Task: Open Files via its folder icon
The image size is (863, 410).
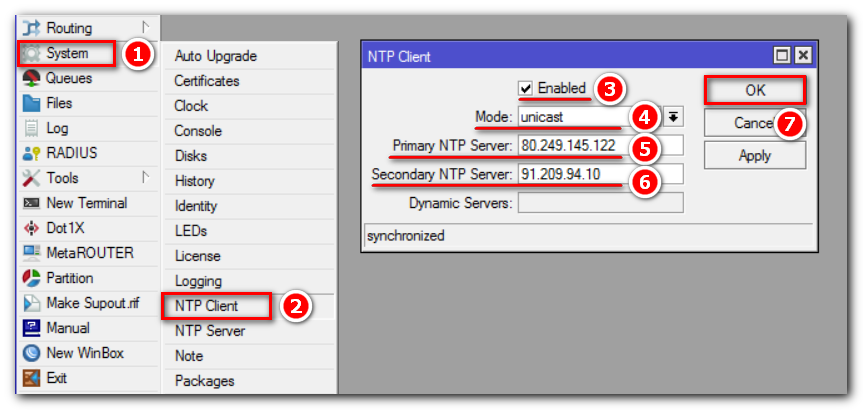Action: [31, 103]
